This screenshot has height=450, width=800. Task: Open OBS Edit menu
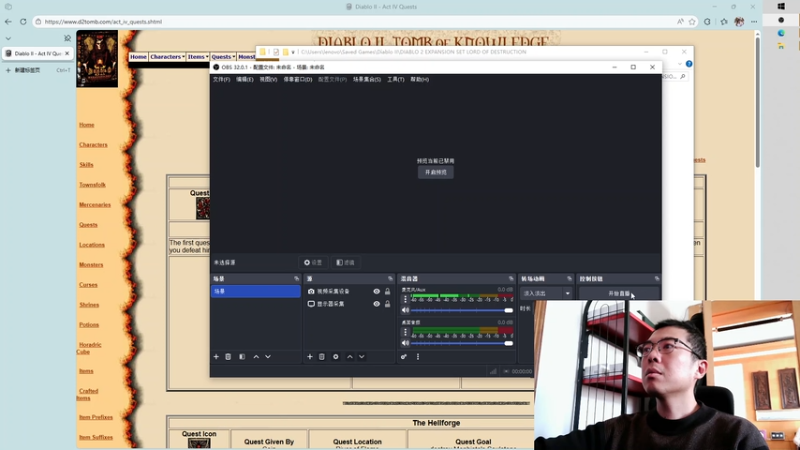coord(244,80)
